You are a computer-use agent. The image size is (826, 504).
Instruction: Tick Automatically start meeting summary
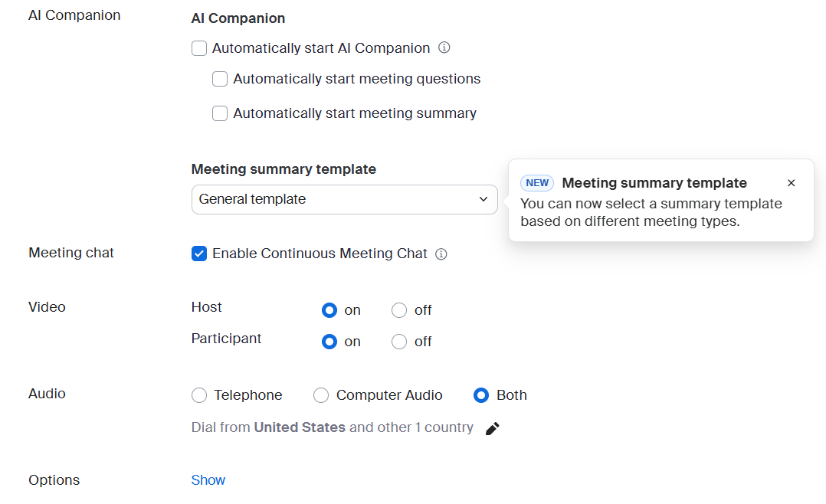pos(220,113)
